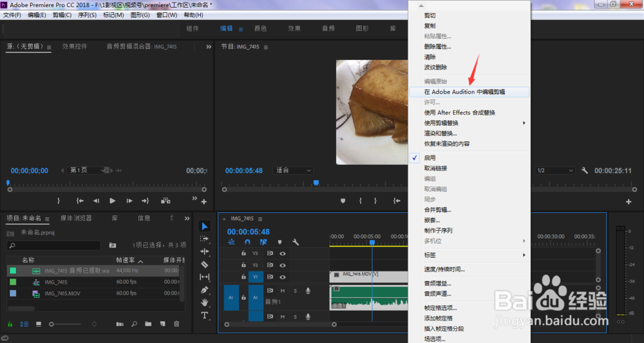This screenshot has height=343, width=644.
Task: Select the Slip tool
Action: [x=205, y=277]
